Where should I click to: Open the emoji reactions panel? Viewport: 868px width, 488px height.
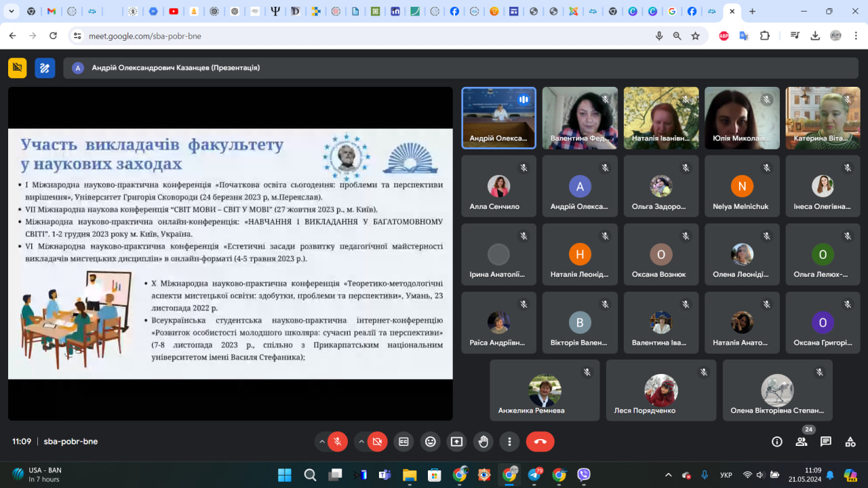pyautogui.click(x=430, y=441)
